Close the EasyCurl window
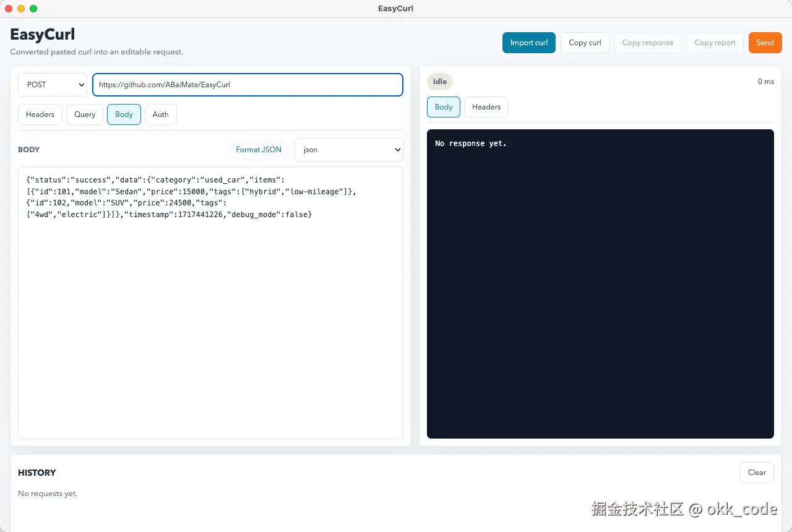Screen dimensions: 792x532 (x=9, y=9)
